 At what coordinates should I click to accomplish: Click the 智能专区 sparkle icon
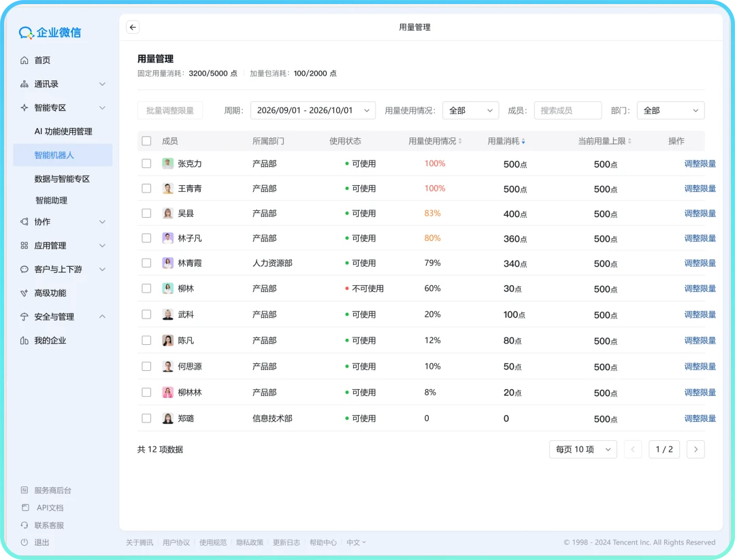click(x=24, y=108)
